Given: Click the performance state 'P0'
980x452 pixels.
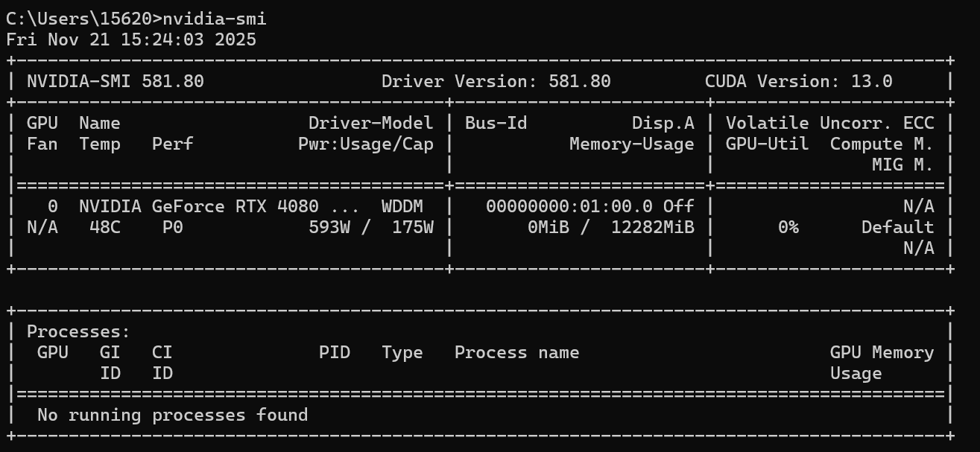Looking at the screenshot, I should (173, 227).
